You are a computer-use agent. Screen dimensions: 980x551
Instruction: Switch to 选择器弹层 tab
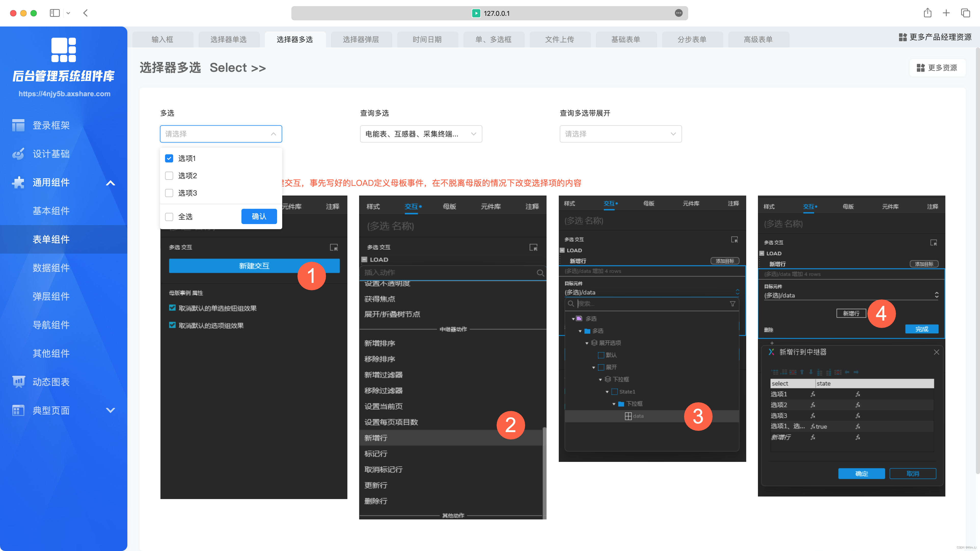point(361,39)
